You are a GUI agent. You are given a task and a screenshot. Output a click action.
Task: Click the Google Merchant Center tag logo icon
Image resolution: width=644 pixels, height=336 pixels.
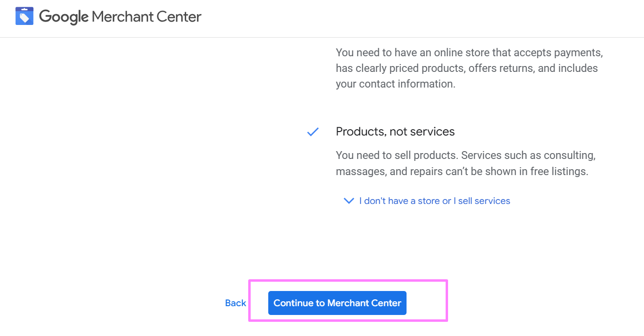[24, 16]
